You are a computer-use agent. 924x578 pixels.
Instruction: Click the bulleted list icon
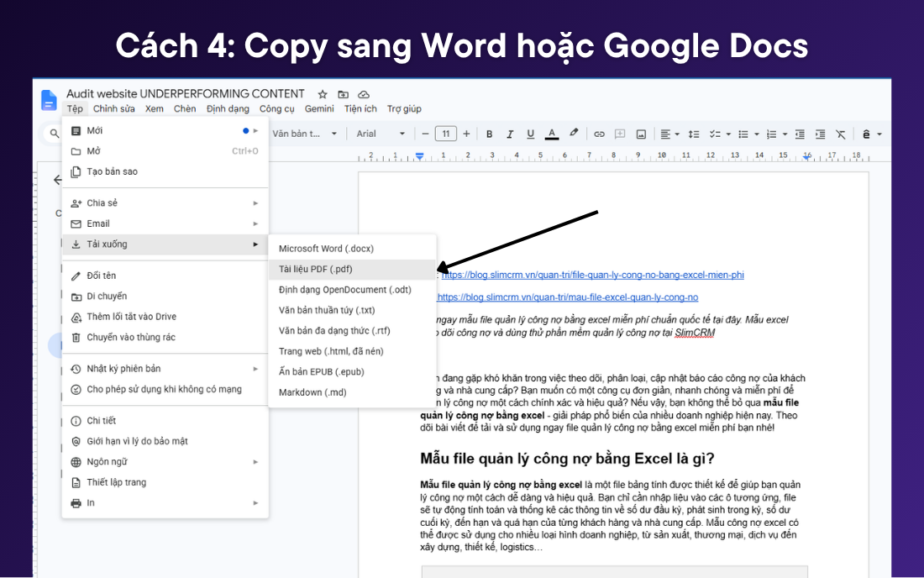(743, 134)
